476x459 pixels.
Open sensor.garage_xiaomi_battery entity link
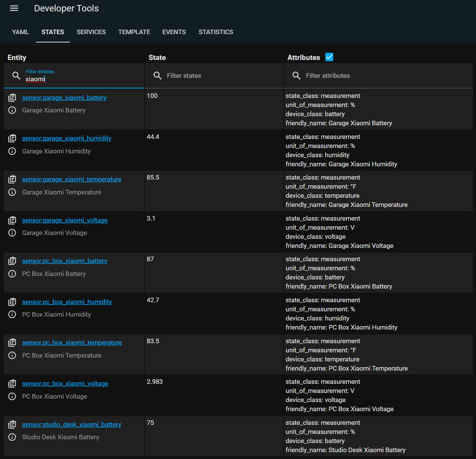click(x=64, y=98)
